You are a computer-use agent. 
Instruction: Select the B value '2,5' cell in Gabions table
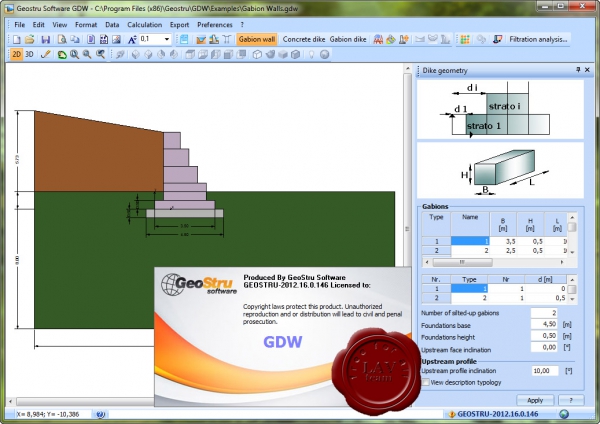(x=503, y=251)
